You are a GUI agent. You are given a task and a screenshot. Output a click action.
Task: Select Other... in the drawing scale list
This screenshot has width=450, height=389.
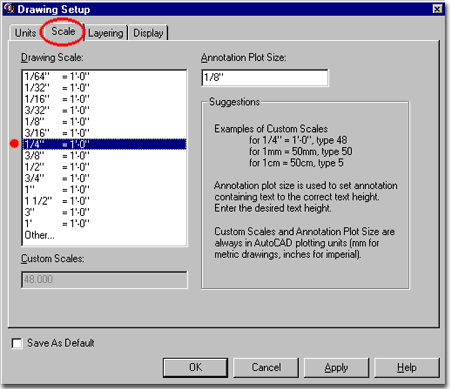(x=104, y=235)
